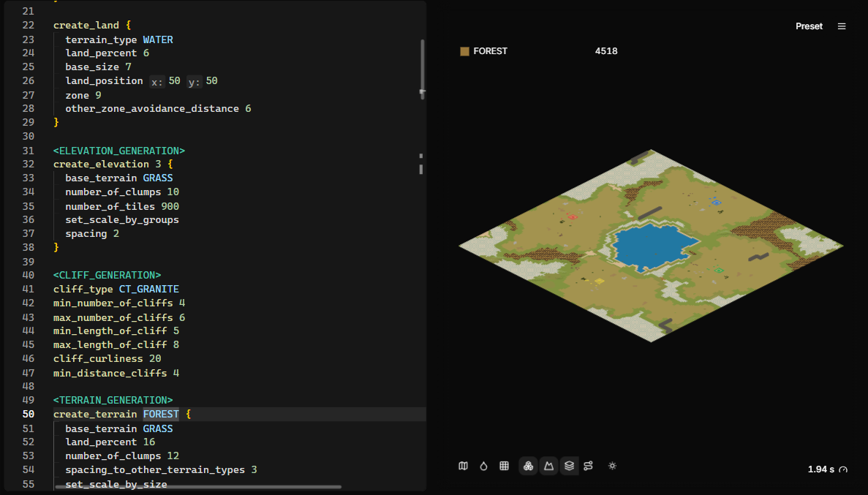Click the <CLIFF_GENERATION> section header
This screenshot has height=495, width=868.
107,275
